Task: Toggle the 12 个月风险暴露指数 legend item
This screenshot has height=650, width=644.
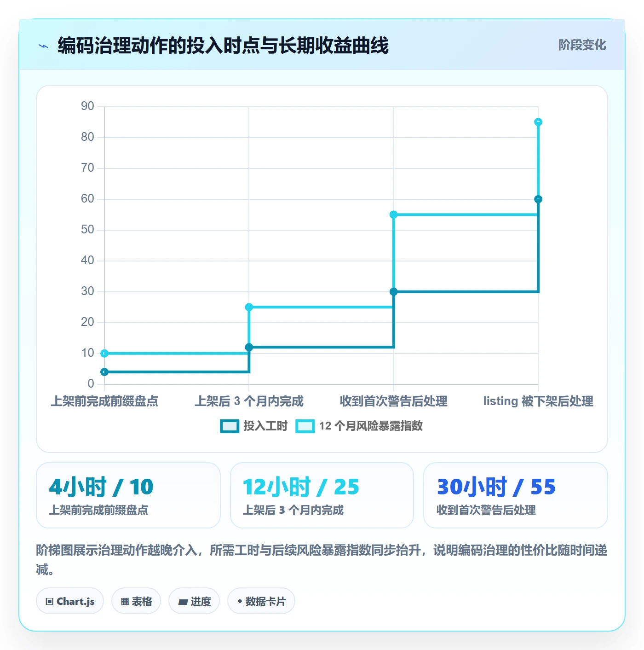Action: pos(359,426)
